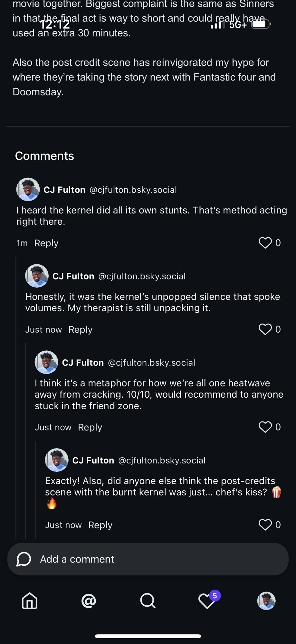The image size is (296, 644).
Task: Like the "one heatwave away" comment
Action: [x=265, y=427]
